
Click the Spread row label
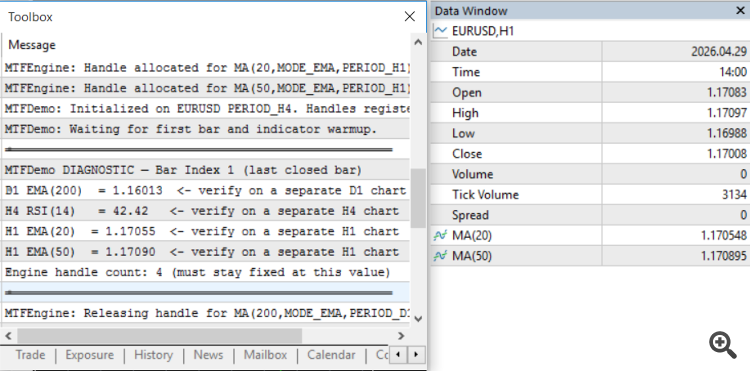coord(470,215)
